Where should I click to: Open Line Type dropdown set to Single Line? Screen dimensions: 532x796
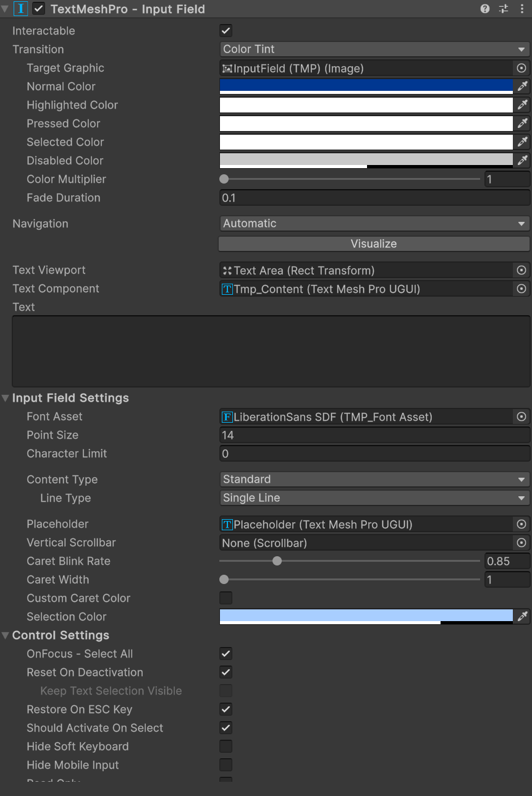coord(374,498)
